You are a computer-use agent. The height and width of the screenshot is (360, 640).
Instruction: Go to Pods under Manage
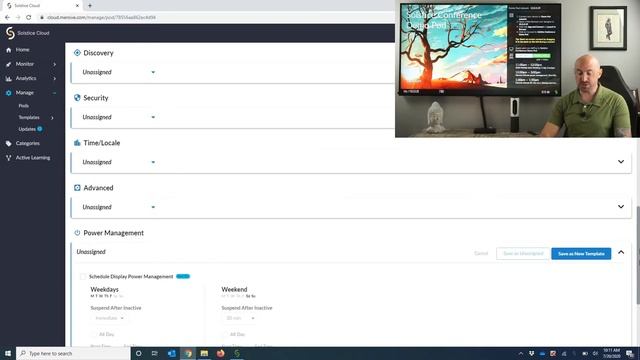(x=24, y=106)
